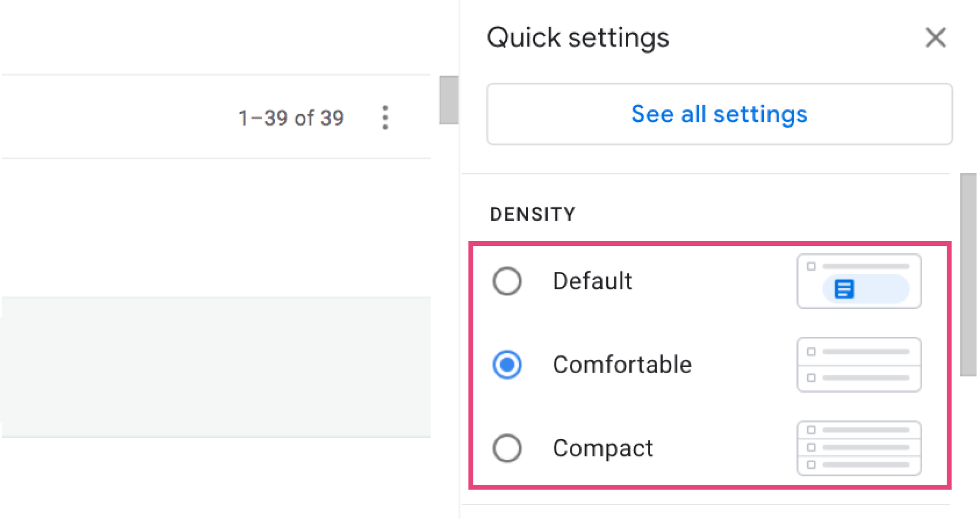Viewport: 980px width, 519px height.
Task: Select the Default density radio button
Action: [507, 281]
